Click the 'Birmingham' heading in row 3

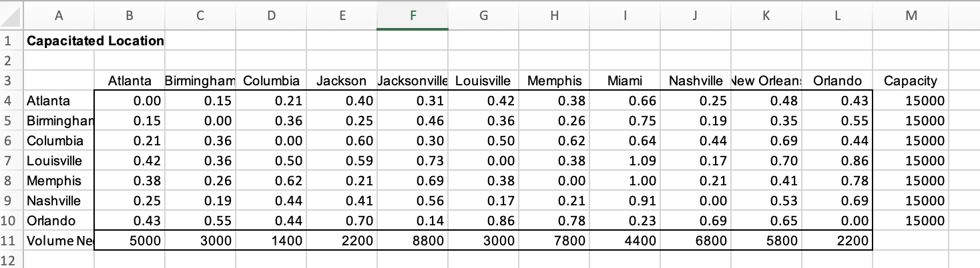(200, 81)
